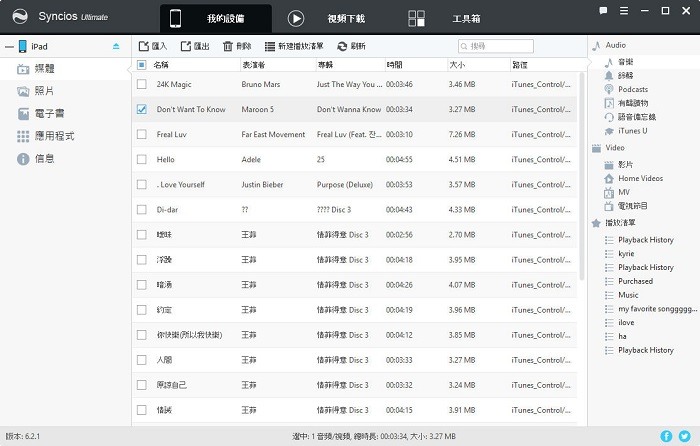The width and height of the screenshot is (700, 446).
Task: Toggle the select-all checkbox in header
Action: point(142,65)
